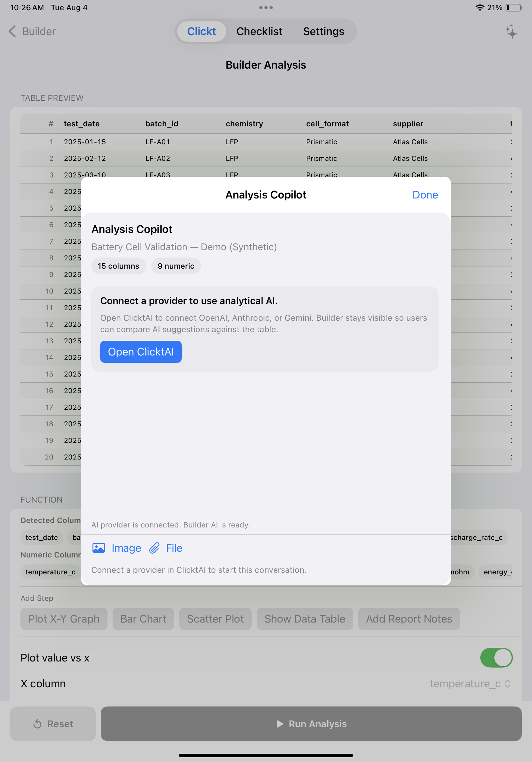Switch to the Checklist tab
The width and height of the screenshot is (532, 762).
[259, 32]
